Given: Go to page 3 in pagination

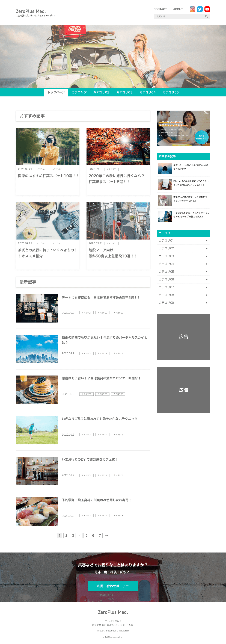Looking at the screenshot, I should click(73, 535).
